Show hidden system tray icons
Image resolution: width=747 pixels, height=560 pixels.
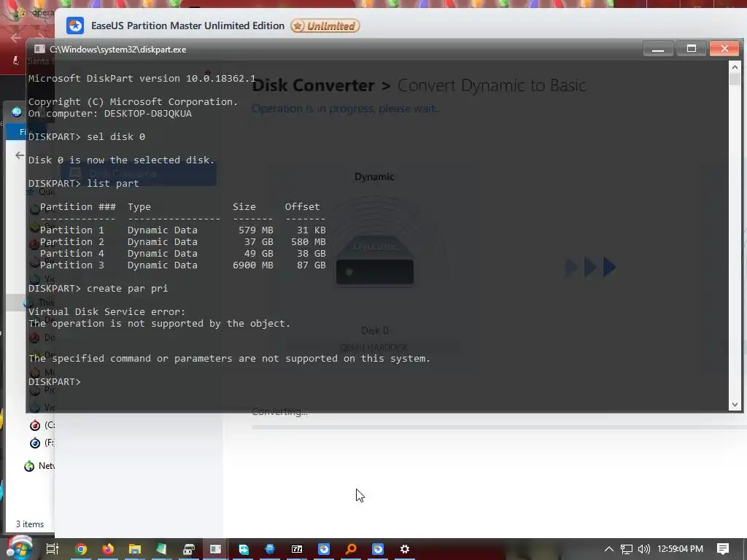(x=609, y=549)
